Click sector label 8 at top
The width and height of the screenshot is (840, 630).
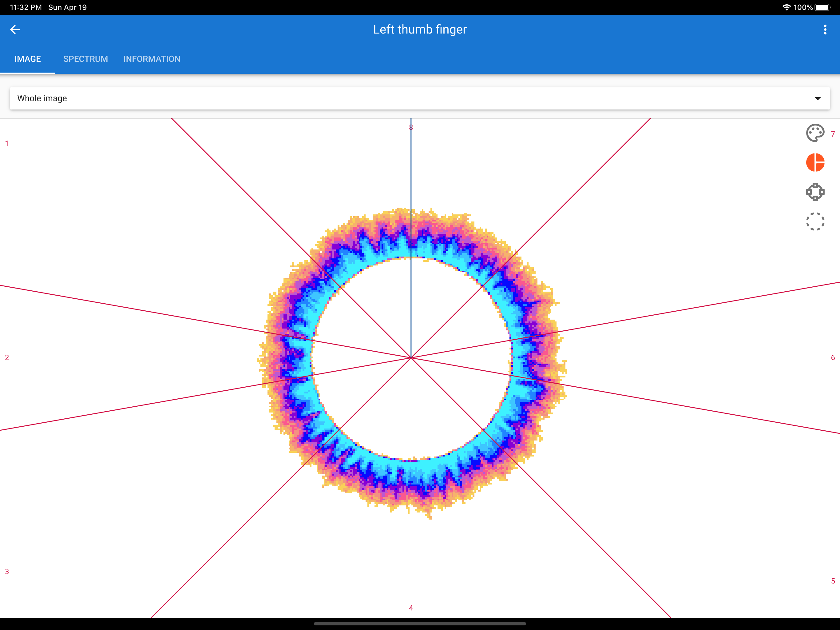click(x=411, y=128)
